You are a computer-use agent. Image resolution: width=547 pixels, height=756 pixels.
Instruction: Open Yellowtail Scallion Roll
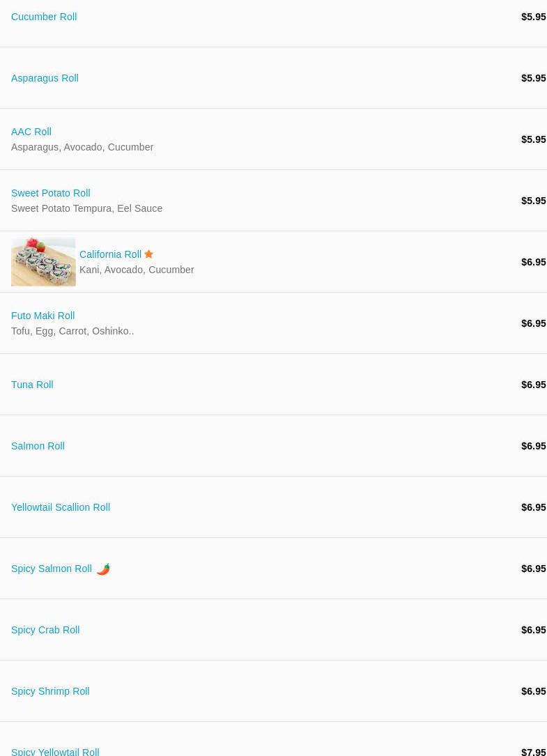[x=61, y=507]
